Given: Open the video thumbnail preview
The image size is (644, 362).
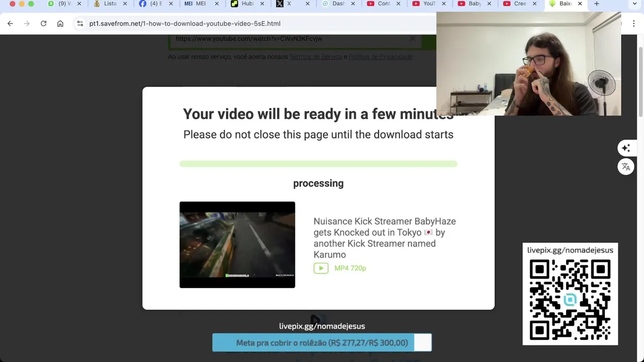Looking at the screenshot, I should (237, 245).
